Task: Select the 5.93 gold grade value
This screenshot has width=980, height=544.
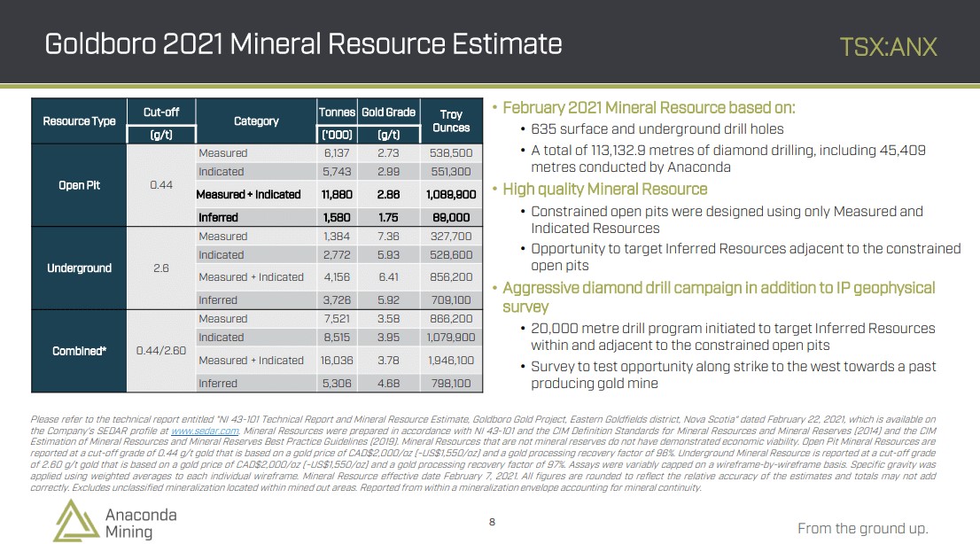Action: pos(389,255)
